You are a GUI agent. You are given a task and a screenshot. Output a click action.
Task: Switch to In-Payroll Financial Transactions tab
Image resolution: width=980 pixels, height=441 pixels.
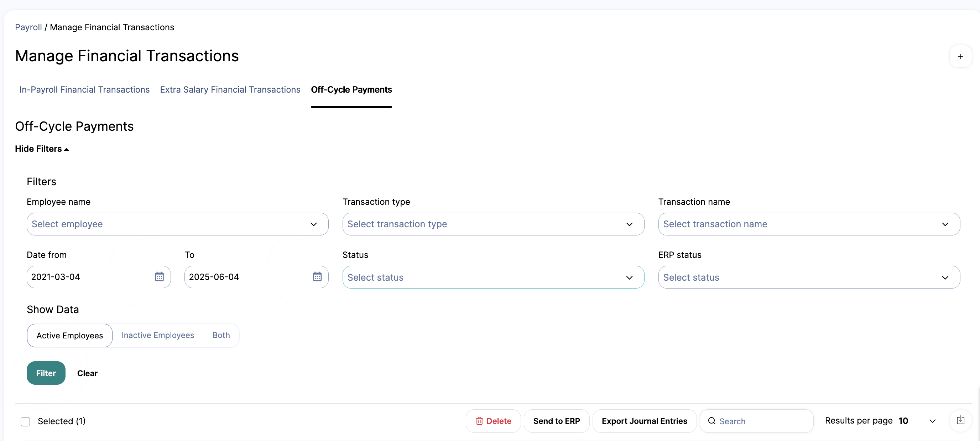click(x=84, y=89)
